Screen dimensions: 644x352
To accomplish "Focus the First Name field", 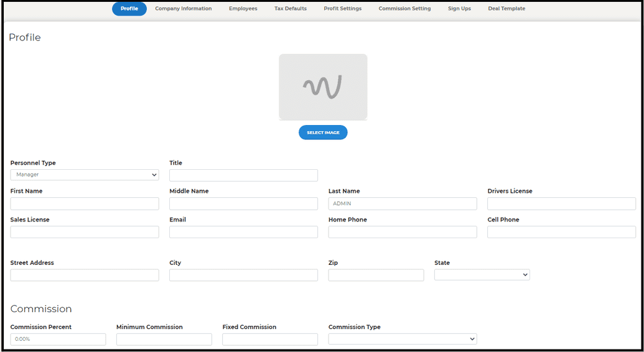I will point(85,203).
